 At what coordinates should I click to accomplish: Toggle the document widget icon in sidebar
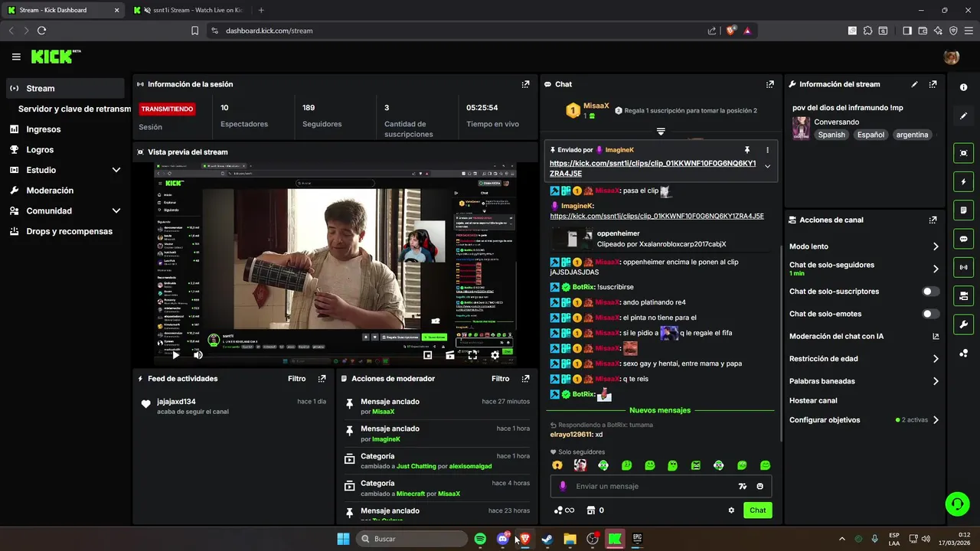pyautogui.click(x=964, y=210)
